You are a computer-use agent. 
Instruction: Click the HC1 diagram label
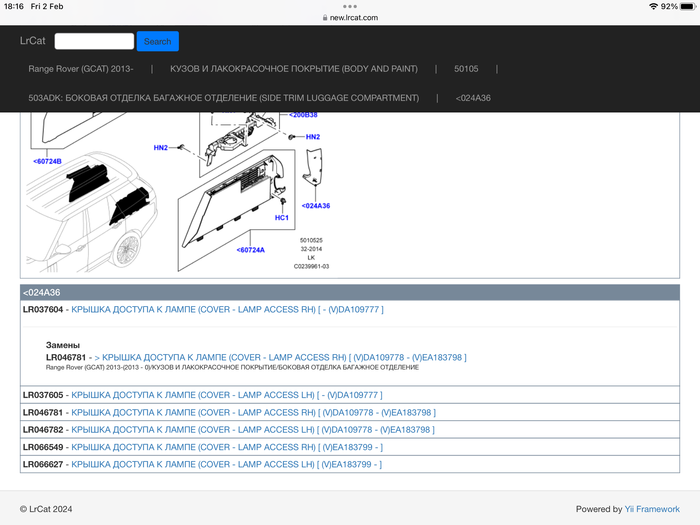[x=282, y=217]
